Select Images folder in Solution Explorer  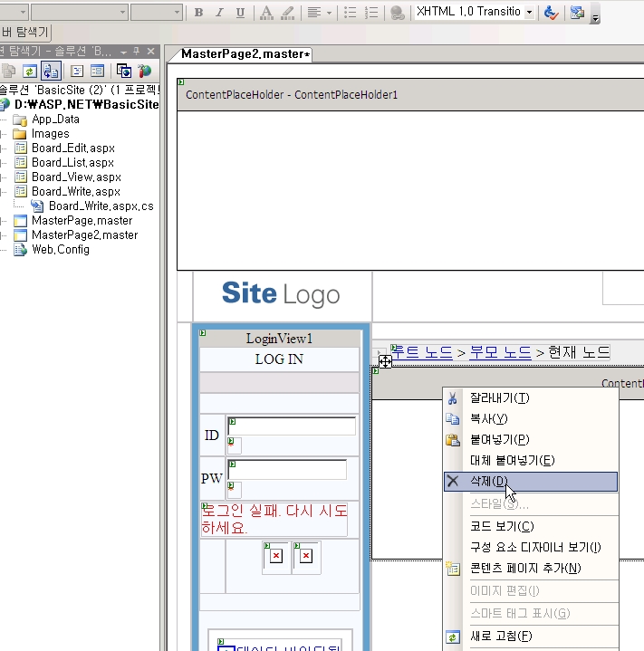pyautogui.click(x=50, y=134)
